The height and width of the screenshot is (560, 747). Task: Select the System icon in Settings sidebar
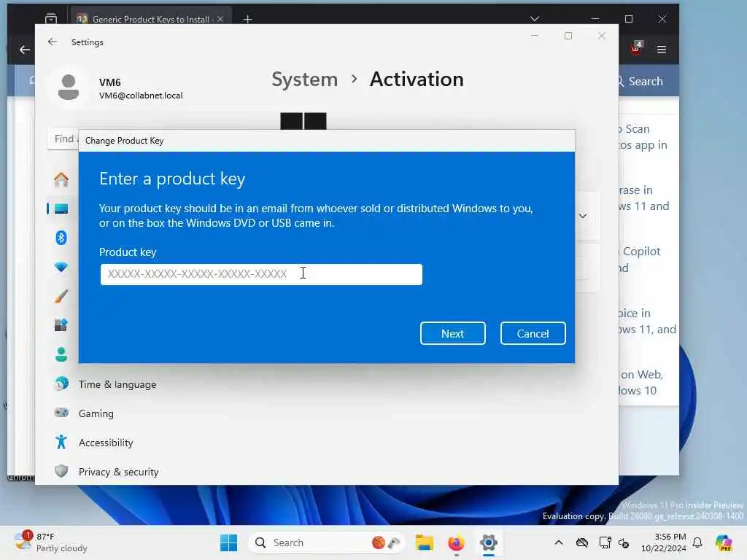tap(61, 209)
